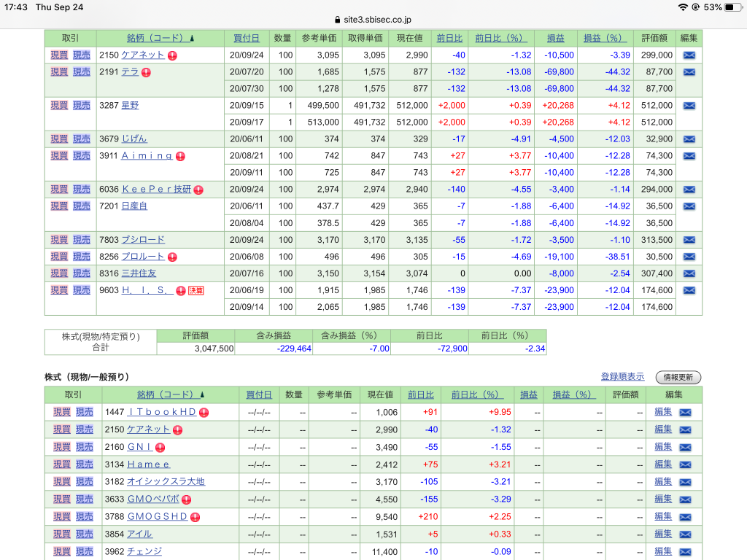Open 現売 for 3854 アイル

(85, 534)
